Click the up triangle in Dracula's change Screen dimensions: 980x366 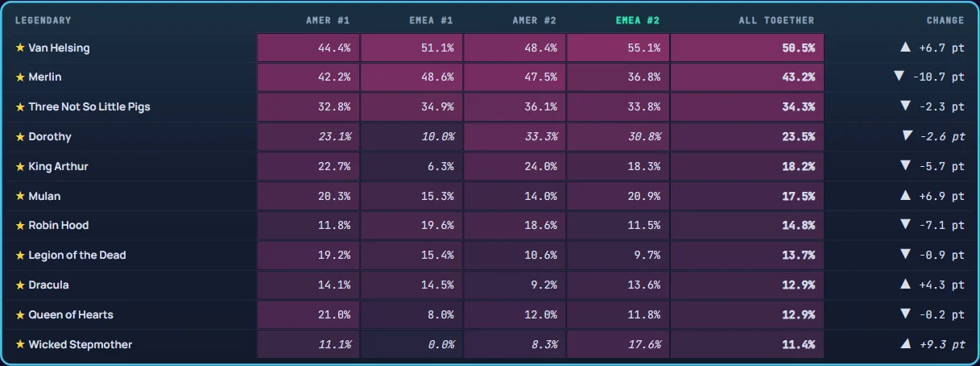905,285
